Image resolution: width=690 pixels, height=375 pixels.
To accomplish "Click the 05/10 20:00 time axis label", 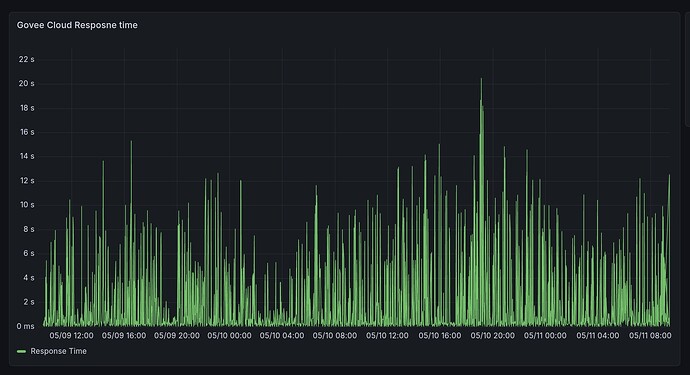I will tap(492, 335).
